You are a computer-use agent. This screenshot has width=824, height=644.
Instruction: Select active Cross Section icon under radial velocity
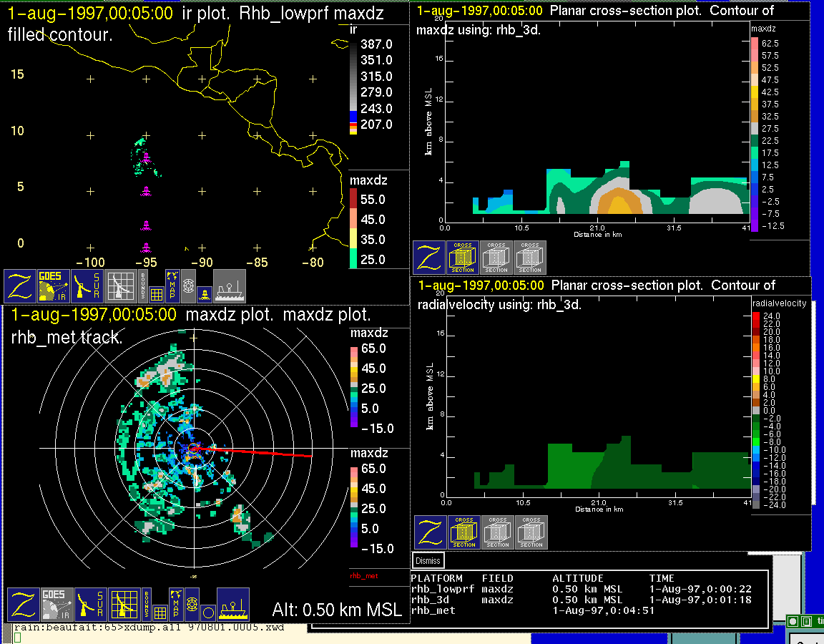click(463, 532)
